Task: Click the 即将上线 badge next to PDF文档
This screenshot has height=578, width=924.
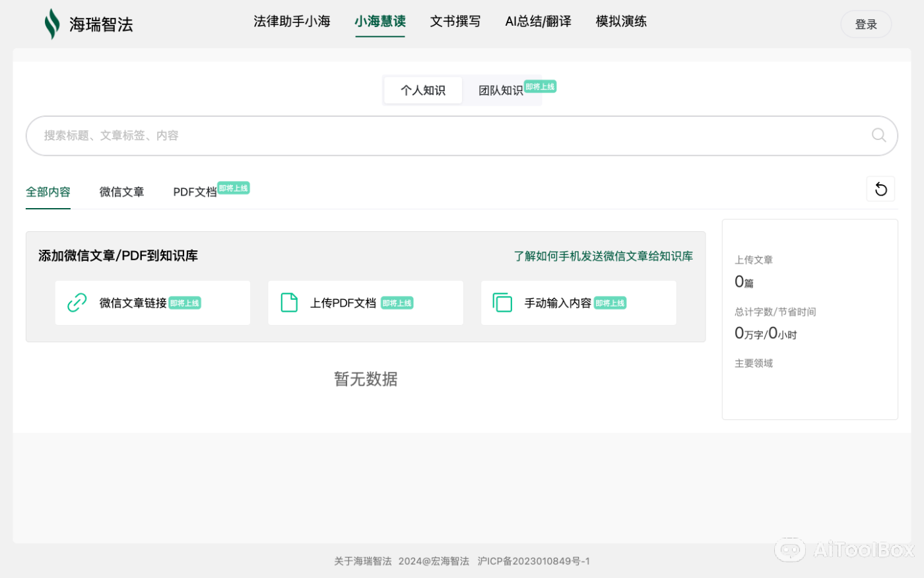Action: [232, 188]
